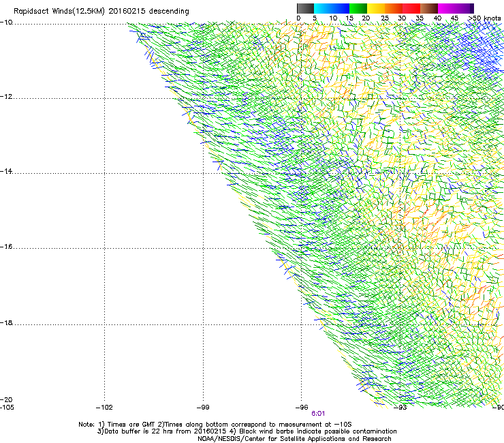Click the green 15–20 knots color segment
The height and width of the screenshot is (443, 504).
pos(358,8)
